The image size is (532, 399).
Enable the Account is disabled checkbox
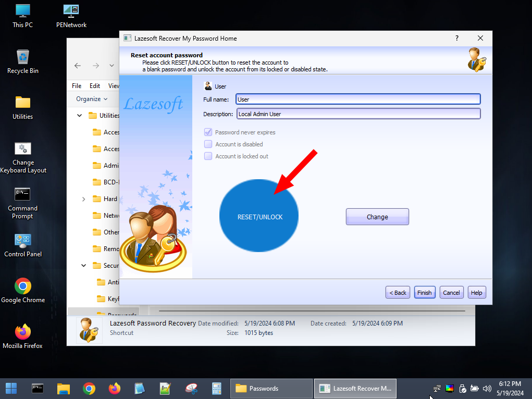pyautogui.click(x=208, y=144)
